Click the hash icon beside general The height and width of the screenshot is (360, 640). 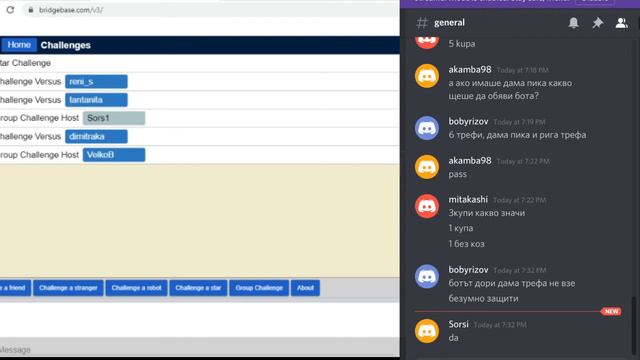[x=422, y=22]
